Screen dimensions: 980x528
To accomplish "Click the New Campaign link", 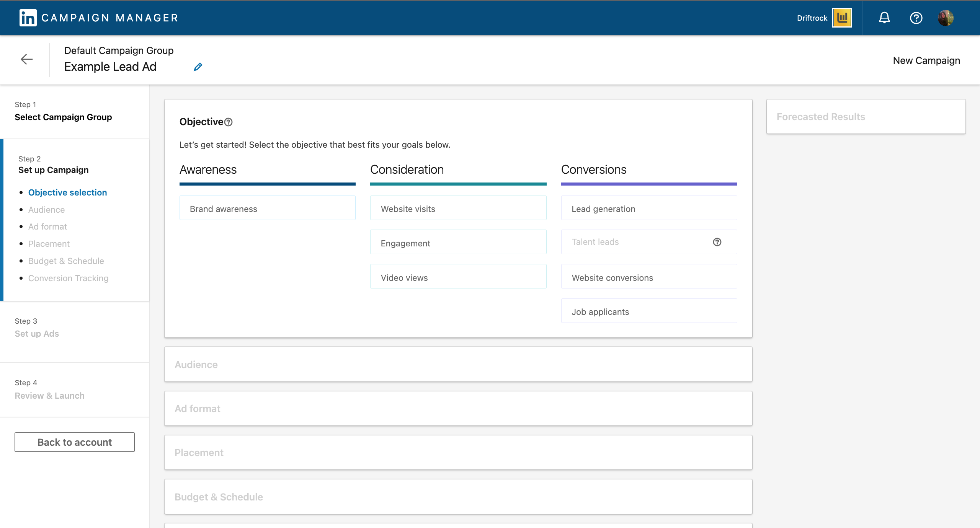I will tap(926, 60).
